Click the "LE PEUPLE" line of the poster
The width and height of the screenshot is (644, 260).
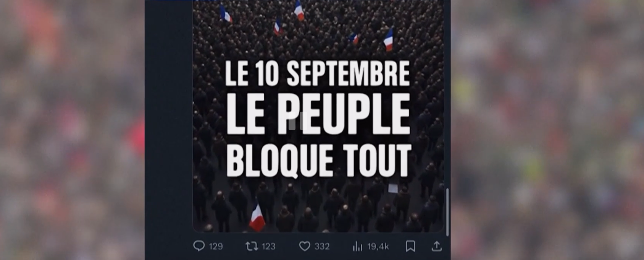coord(318,114)
